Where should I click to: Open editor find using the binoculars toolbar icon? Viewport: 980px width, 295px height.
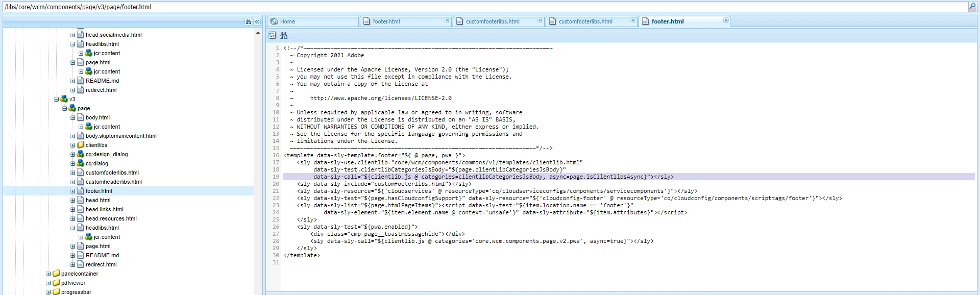point(284,35)
